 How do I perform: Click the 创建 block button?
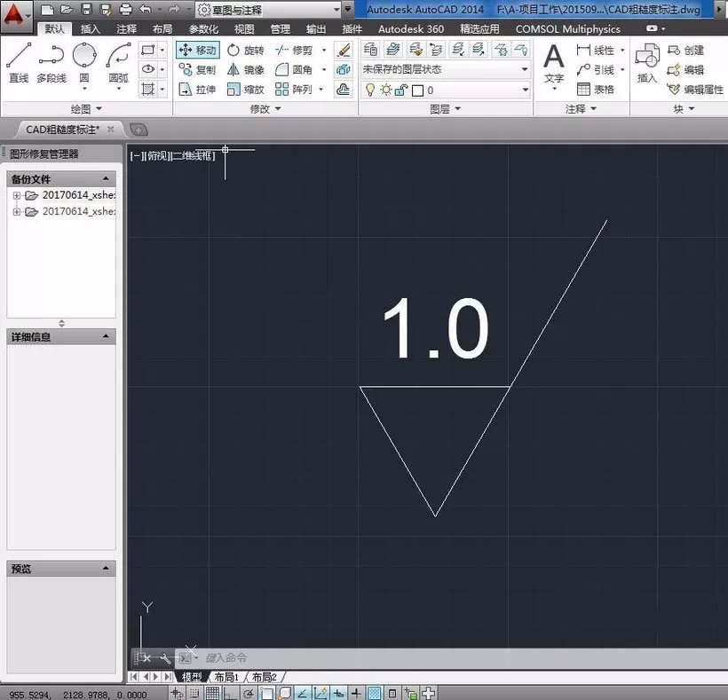(685, 50)
